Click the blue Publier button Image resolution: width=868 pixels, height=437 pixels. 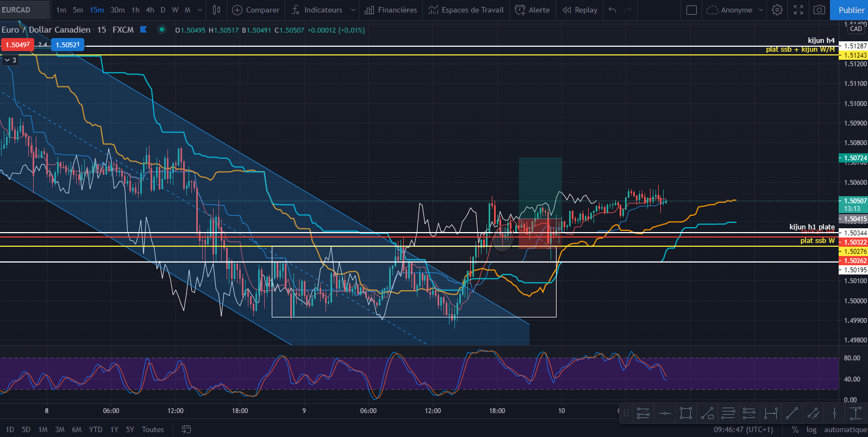tap(851, 10)
